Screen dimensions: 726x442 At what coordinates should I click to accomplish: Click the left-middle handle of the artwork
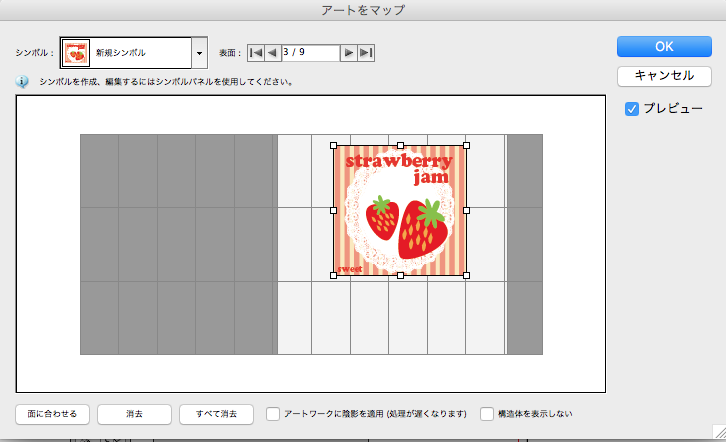point(333,211)
